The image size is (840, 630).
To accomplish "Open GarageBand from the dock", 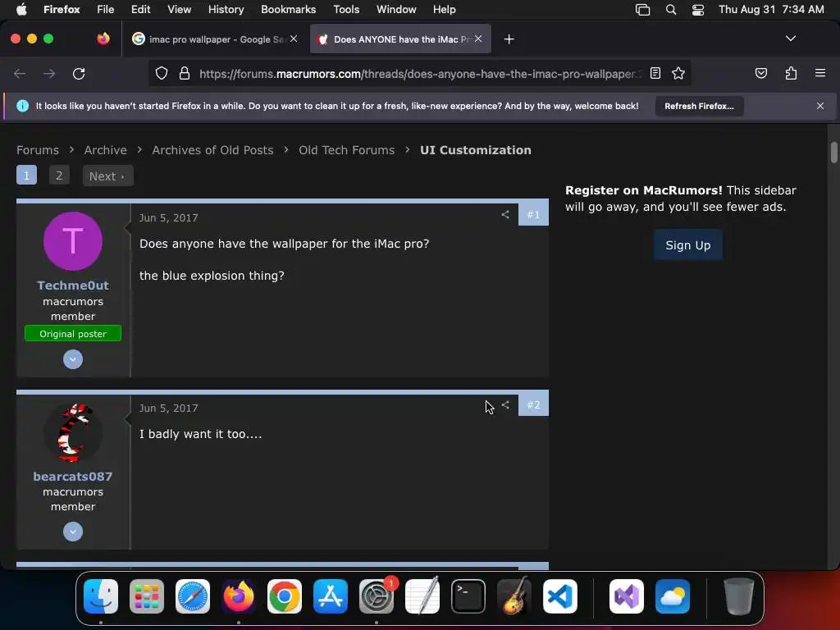I will tap(514, 596).
